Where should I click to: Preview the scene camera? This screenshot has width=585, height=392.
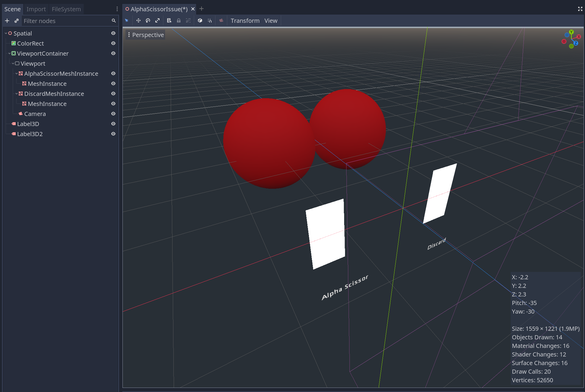click(x=221, y=20)
